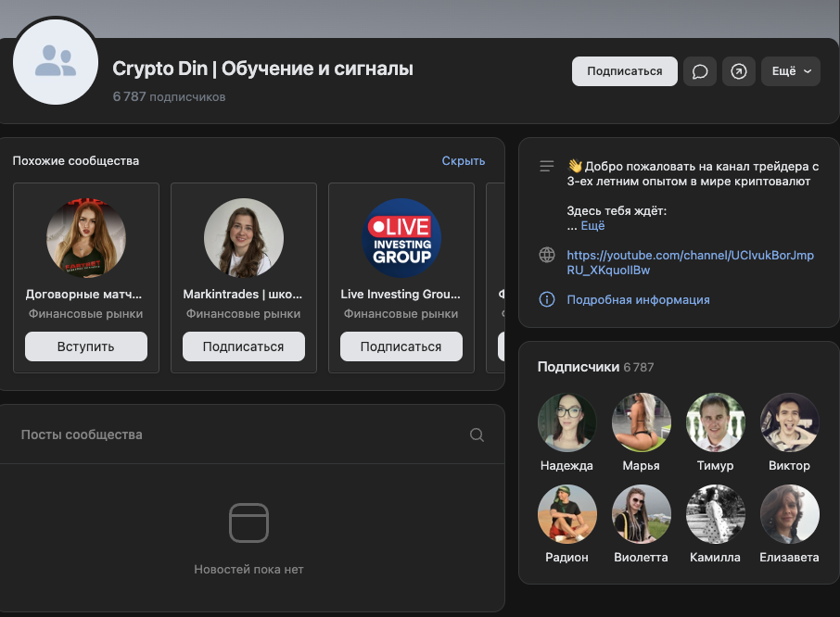840x617 pixels.
Task: Open Подробная информация link
Action: click(638, 299)
